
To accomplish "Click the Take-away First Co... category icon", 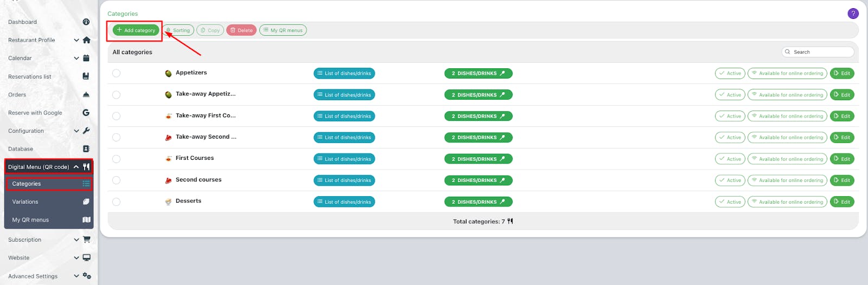I will pyautogui.click(x=169, y=116).
